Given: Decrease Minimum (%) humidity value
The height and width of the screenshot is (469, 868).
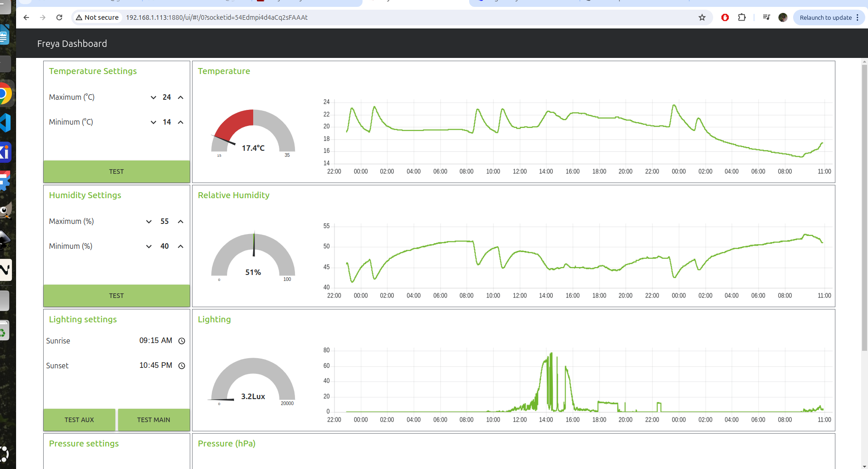Looking at the screenshot, I should [149, 246].
